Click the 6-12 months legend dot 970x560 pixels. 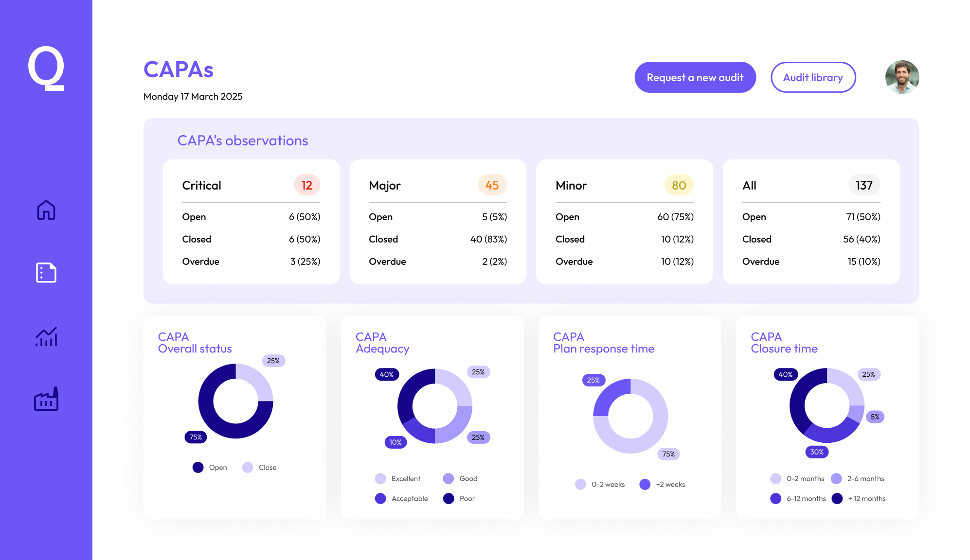click(776, 498)
